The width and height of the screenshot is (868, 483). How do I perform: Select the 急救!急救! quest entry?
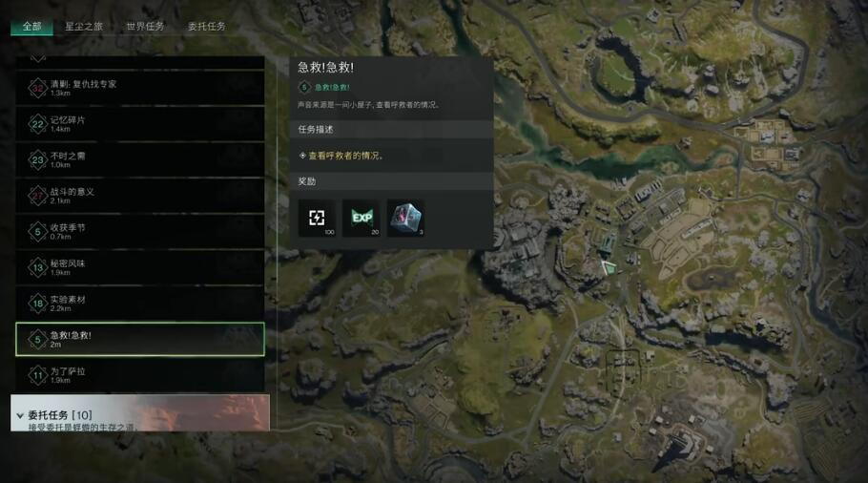click(140, 339)
